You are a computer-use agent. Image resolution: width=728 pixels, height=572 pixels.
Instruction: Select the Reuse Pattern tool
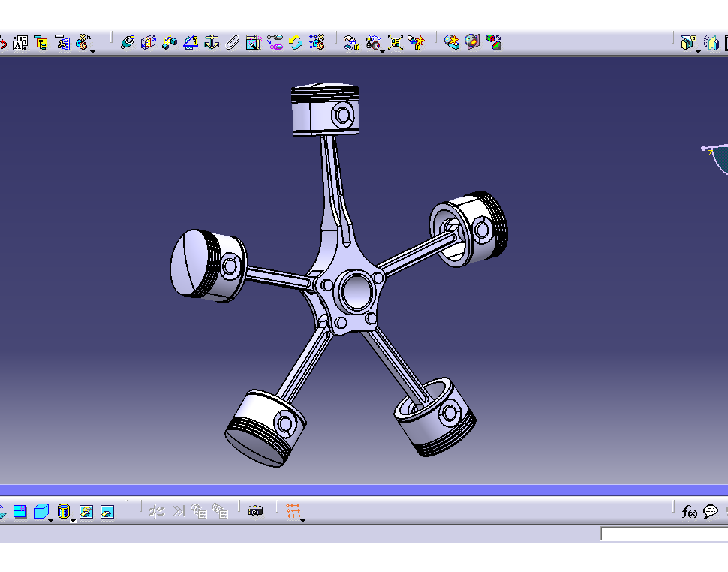click(x=317, y=42)
